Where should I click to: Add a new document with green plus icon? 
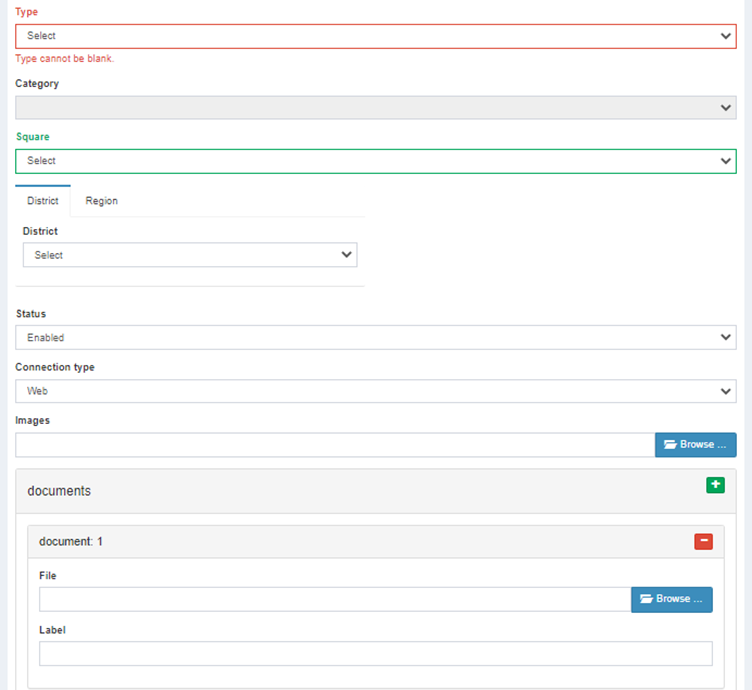click(715, 485)
